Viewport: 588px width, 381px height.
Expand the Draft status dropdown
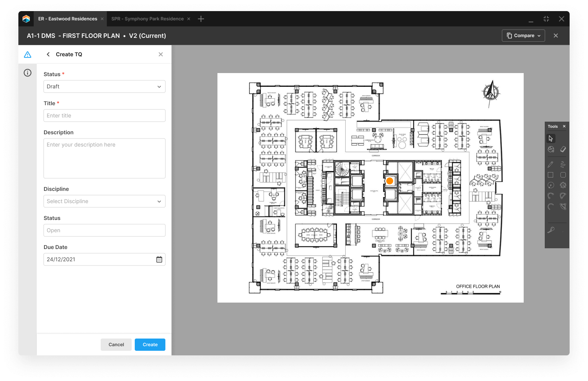[x=104, y=86]
